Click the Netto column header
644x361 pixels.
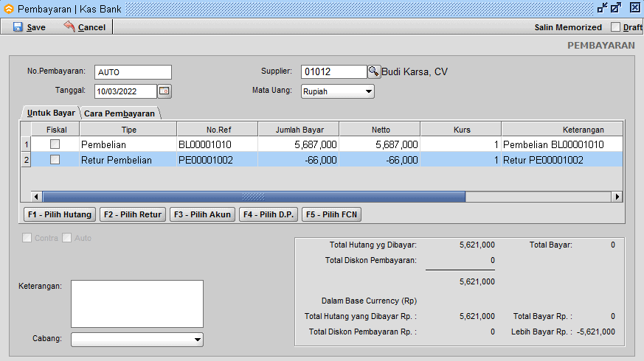(x=381, y=130)
